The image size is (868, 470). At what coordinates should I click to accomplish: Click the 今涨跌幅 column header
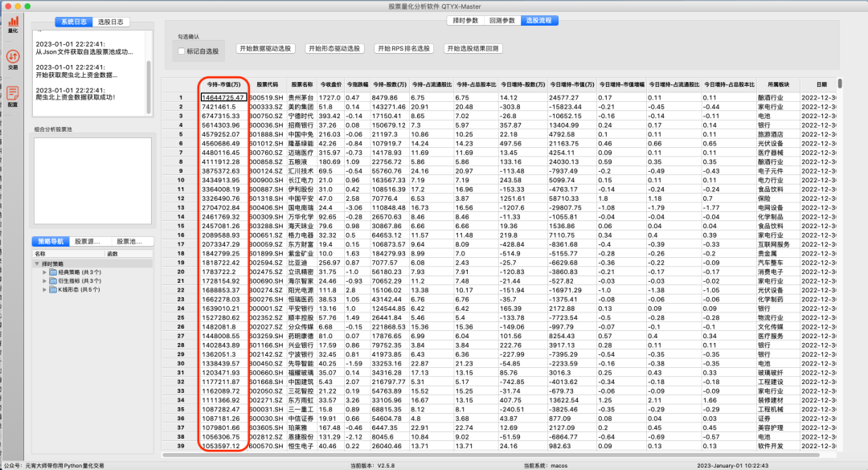click(x=357, y=84)
